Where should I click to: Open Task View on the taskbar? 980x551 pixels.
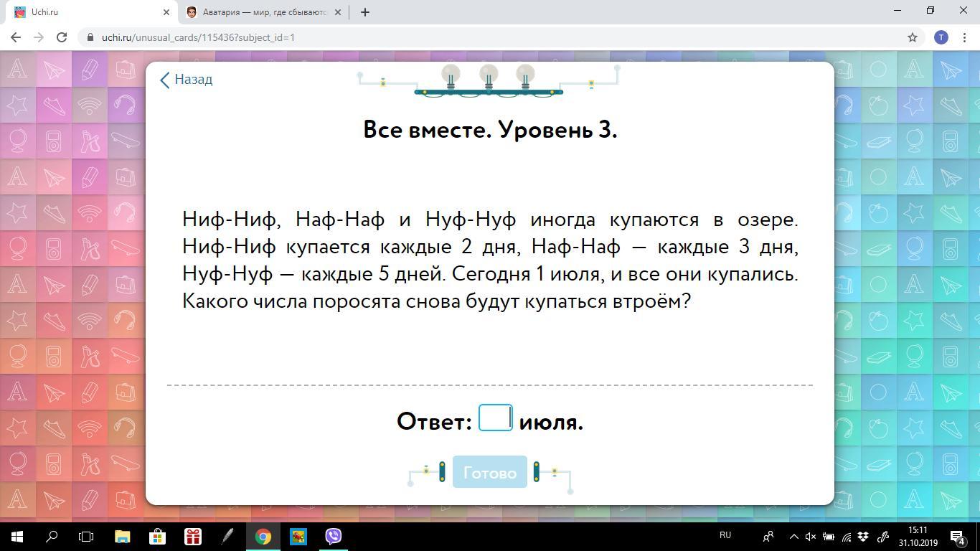86,536
